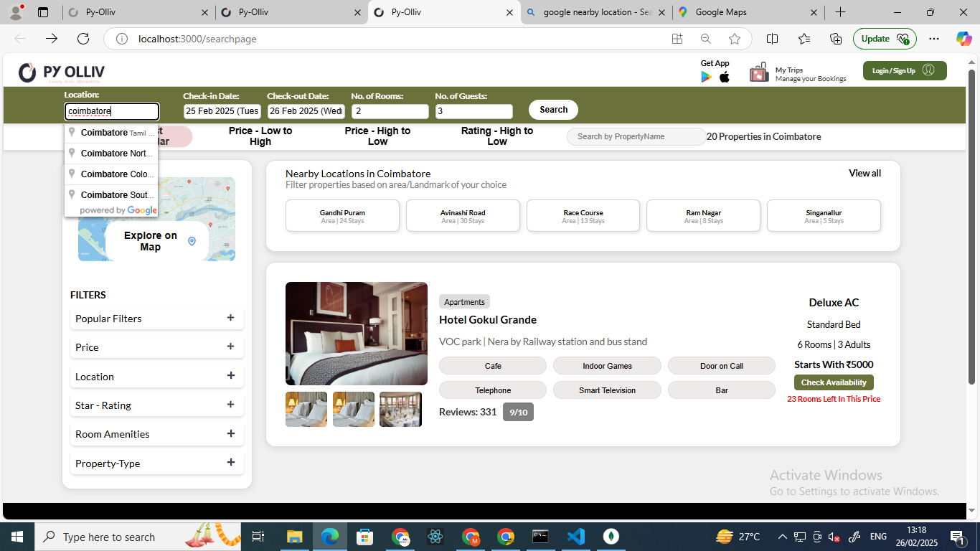980x551 pixels.
Task: Expand the Property-Type filter
Action: click(x=230, y=463)
